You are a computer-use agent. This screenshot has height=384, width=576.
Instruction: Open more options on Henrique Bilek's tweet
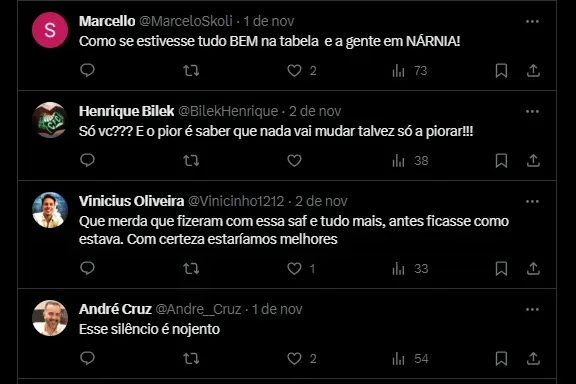[532, 111]
